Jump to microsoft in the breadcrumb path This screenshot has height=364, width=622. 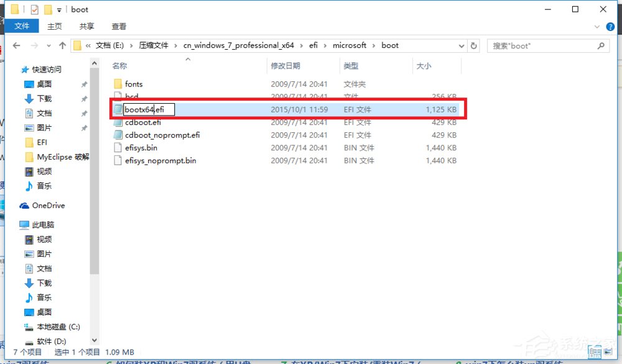[350, 45]
